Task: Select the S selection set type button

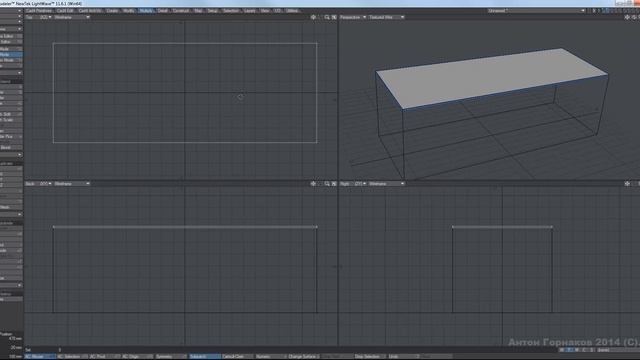Action: [x=592, y=350]
